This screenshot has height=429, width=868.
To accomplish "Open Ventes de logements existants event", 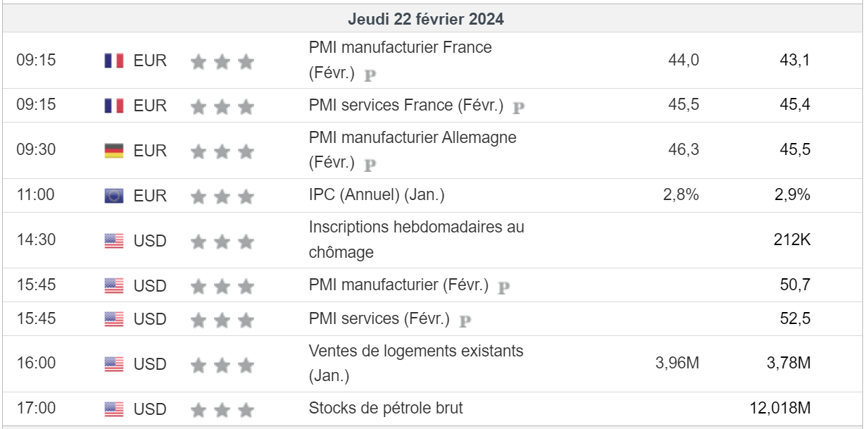I will [x=415, y=351].
